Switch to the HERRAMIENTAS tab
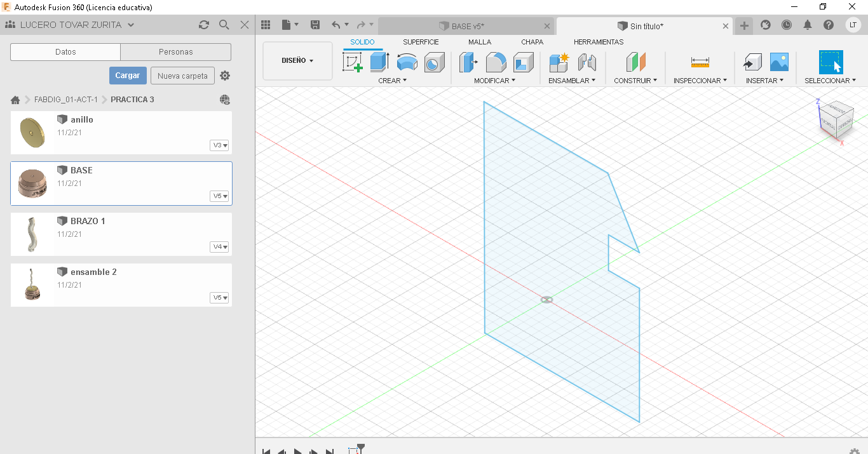 click(599, 42)
